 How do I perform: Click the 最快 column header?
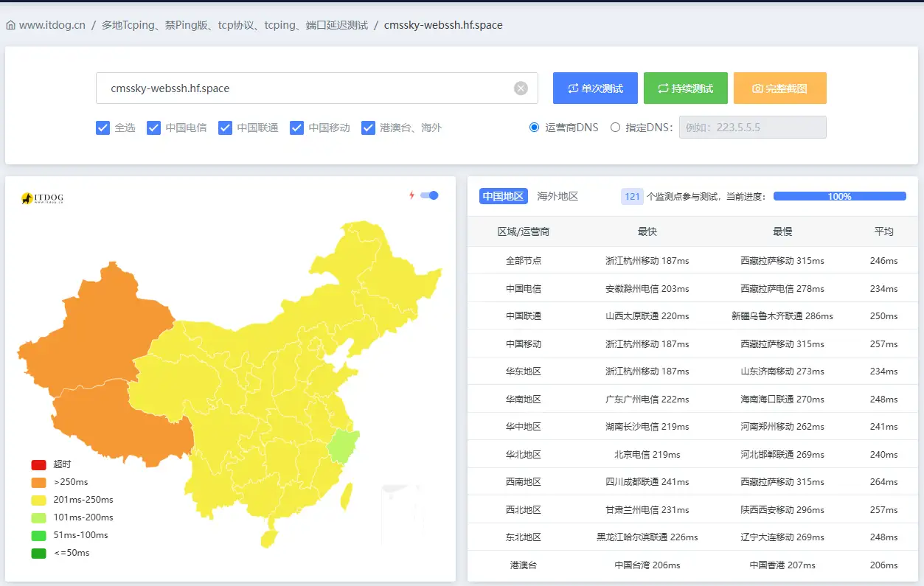click(647, 231)
